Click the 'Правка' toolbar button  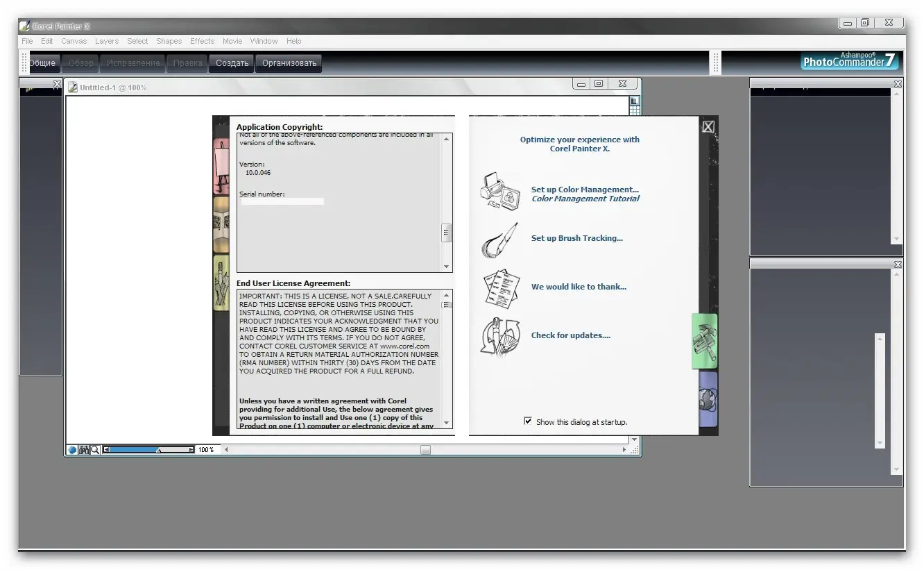tap(187, 63)
